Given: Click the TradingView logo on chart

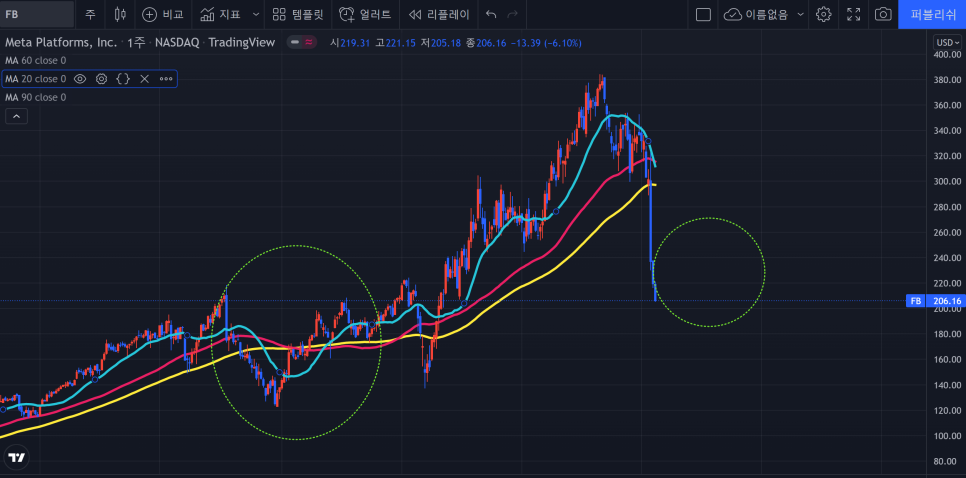Looking at the screenshot, I should tap(18, 458).
